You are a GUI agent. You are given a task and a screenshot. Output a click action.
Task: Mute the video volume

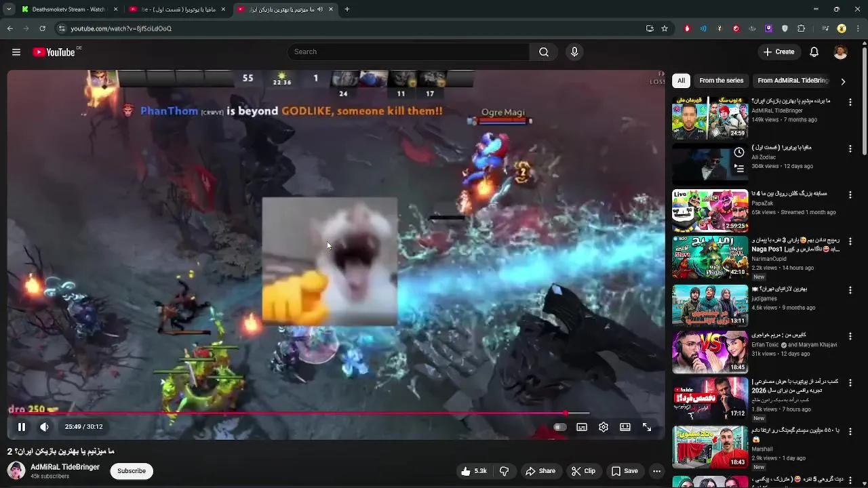coord(44,427)
